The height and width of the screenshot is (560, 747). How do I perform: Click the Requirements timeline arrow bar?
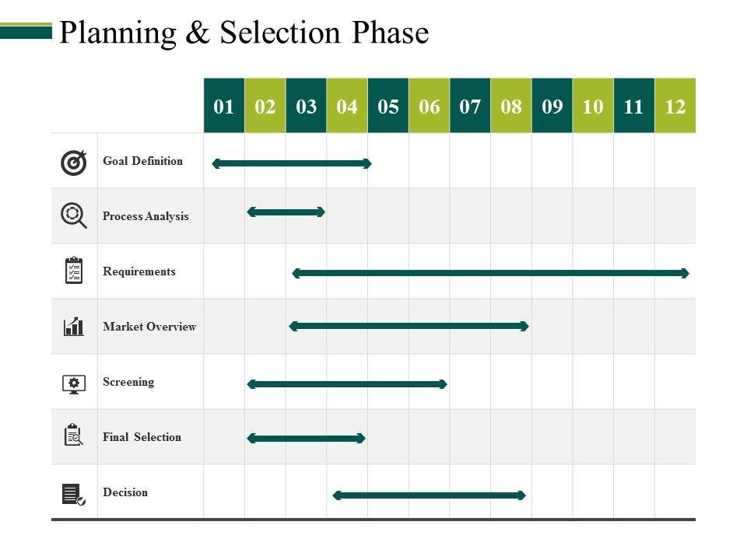[490, 273]
